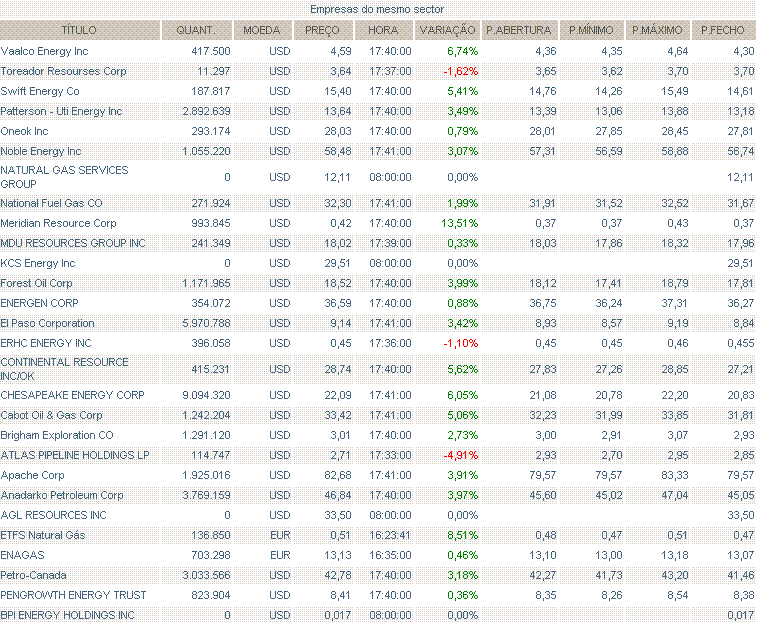This screenshot has width=758, height=622.
Task: Open Patterson - Uti Energy Inc
Action: point(61,112)
